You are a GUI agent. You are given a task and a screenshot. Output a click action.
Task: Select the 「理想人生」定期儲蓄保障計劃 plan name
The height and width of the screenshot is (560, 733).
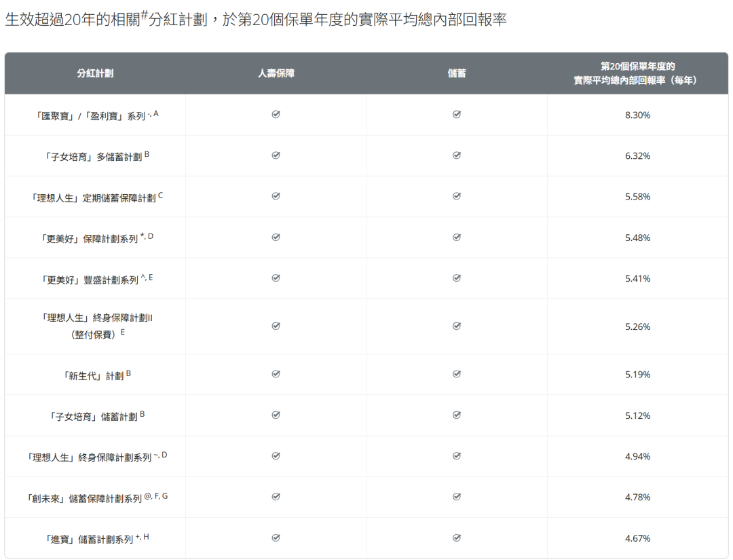(x=96, y=197)
